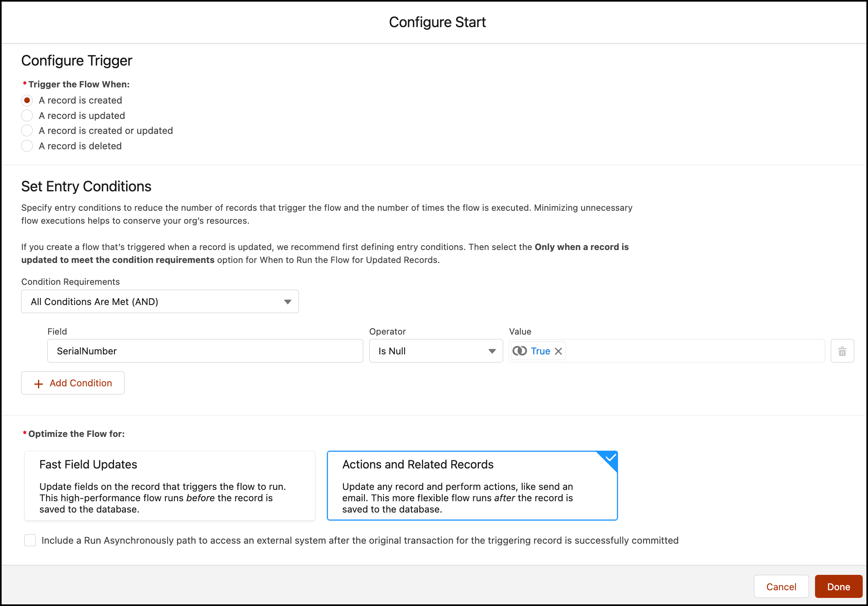868x606 pixels.
Task: Click the SerialNumber field input
Action: pyautogui.click(x=205, y=351)
